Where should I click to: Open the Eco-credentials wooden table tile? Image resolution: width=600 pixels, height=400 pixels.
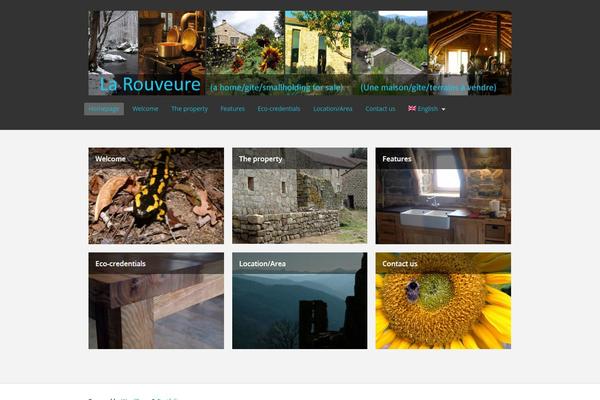pyautogui.click(x=156, y=300)
